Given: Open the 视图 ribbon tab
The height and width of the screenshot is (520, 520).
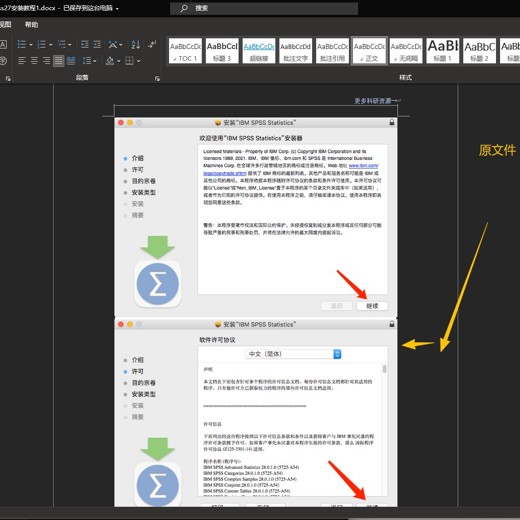Looking at the screenshot, I should click(5, 24).
